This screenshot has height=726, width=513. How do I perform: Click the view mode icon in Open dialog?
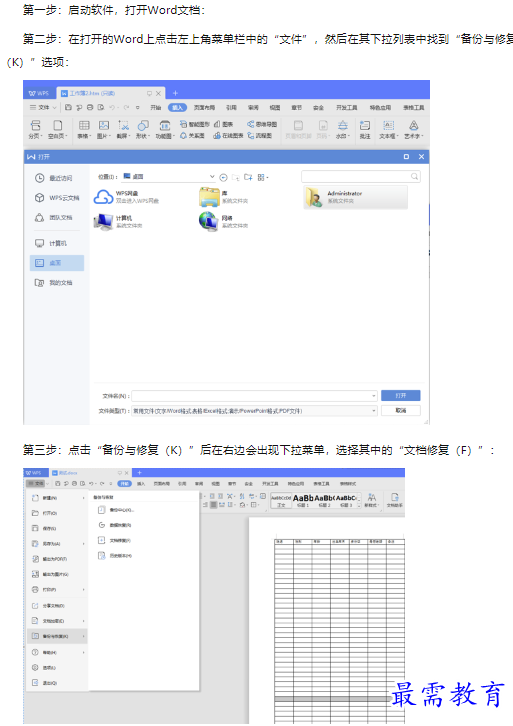tap(262, 177)
